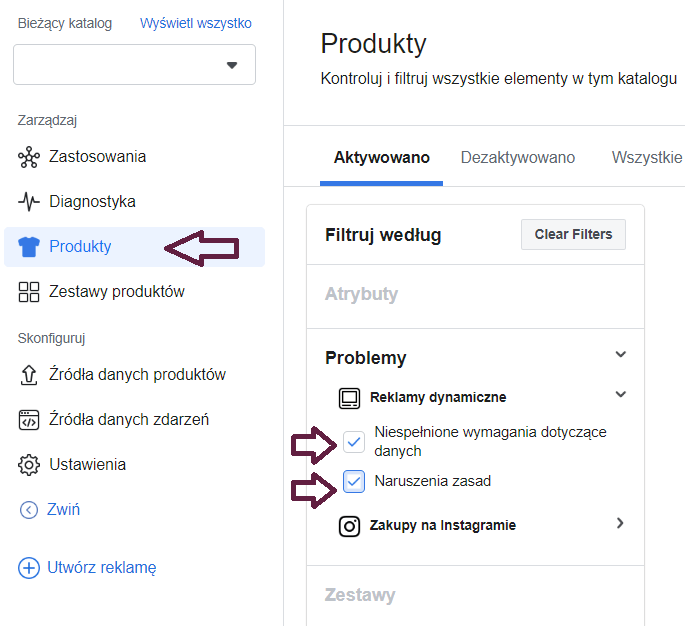Expand Zakupy na Instagramie arrow

pyautogui.click(x=620, y=523)
